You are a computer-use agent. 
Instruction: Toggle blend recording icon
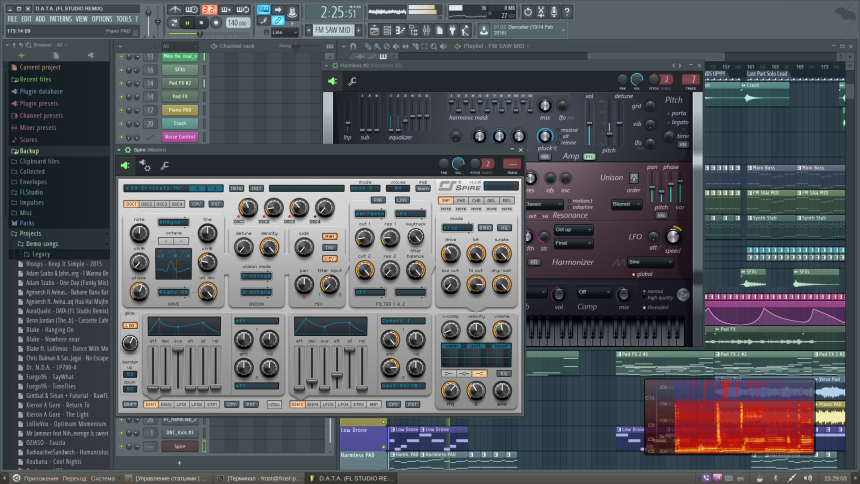[x=226, y=10]
